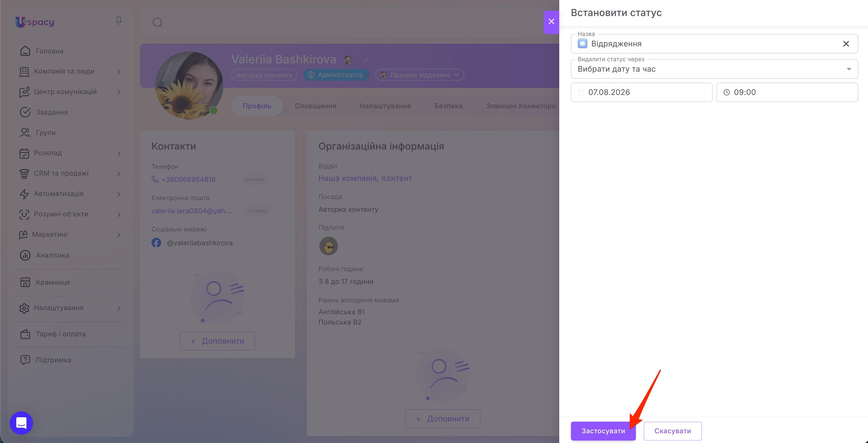Image resolution: width=868 pixels, height=443 pixels.
Task: Switch to the Безпека tab
Action: (448, 106)
